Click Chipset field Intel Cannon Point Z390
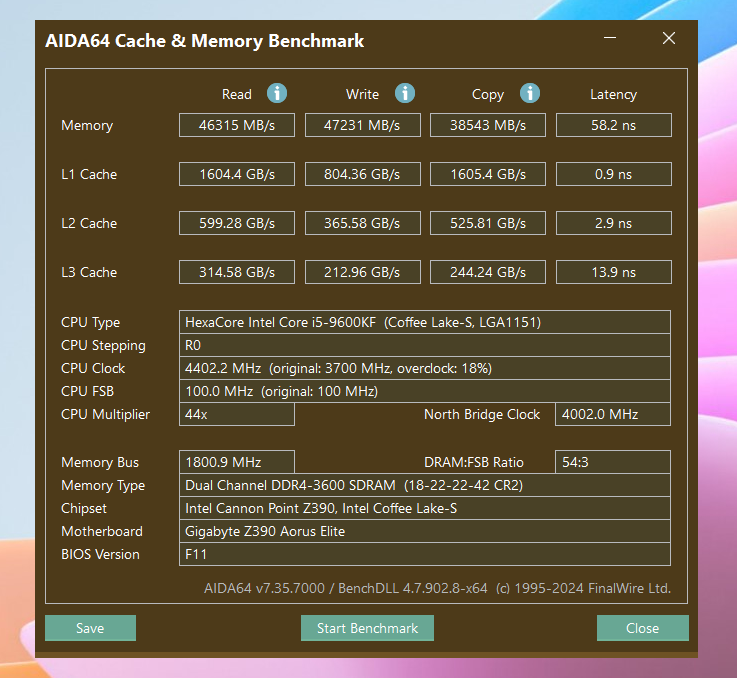Screen dimensions: 737x678 tap(425, 508)
